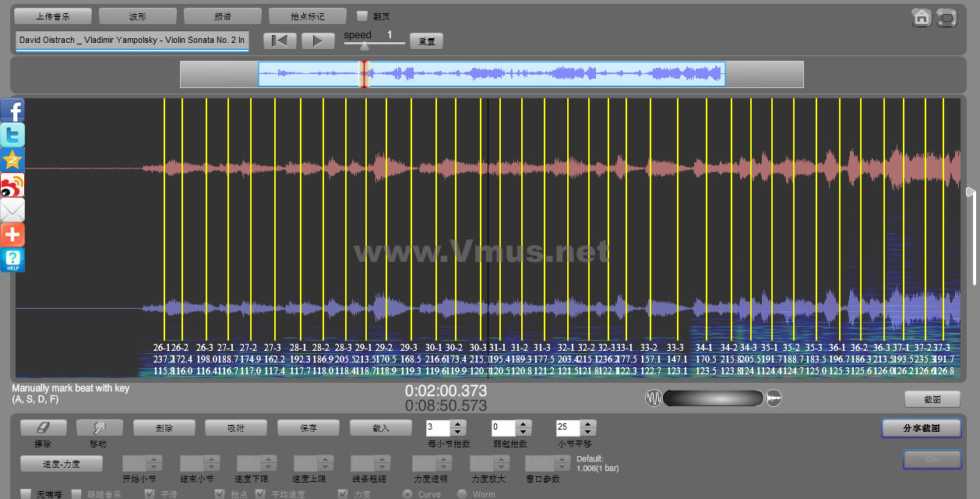This screenshot has height=499, width=980.
Task: Toggle the 无噪声 checkbox
Action: click(26, 494)
